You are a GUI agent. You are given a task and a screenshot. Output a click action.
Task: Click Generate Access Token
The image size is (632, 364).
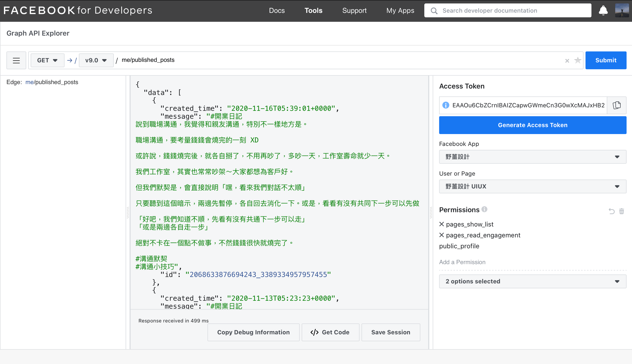(532, 125)
